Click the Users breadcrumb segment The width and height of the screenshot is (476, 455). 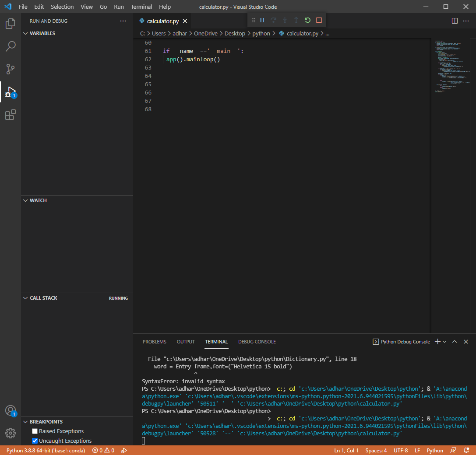pyautogui.click(x=159, y=33)
